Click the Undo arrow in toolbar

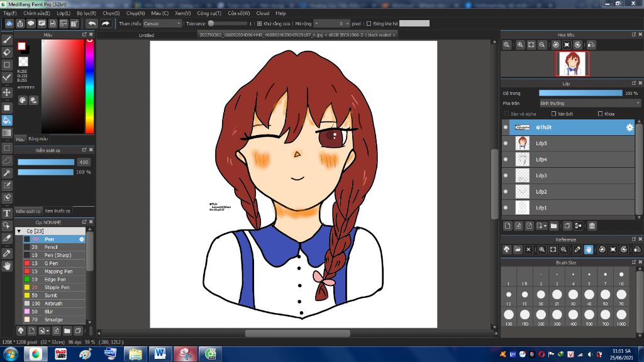click(x=92, y=23)
